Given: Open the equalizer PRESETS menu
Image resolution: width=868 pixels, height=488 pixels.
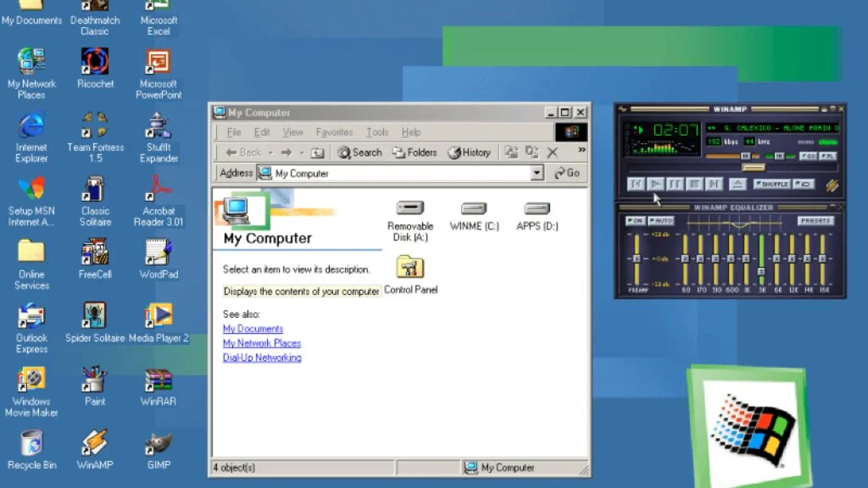Looking at the screenshot, I should pos(815,221).
